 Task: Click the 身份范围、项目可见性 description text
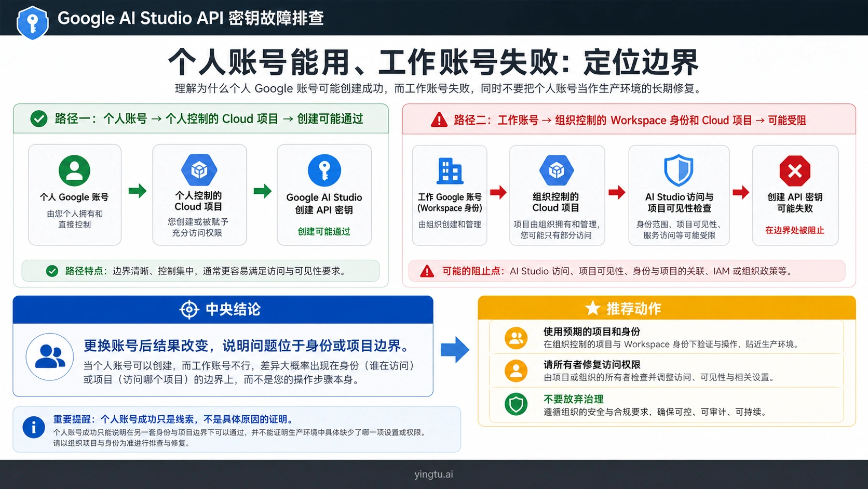coord(679,230)
